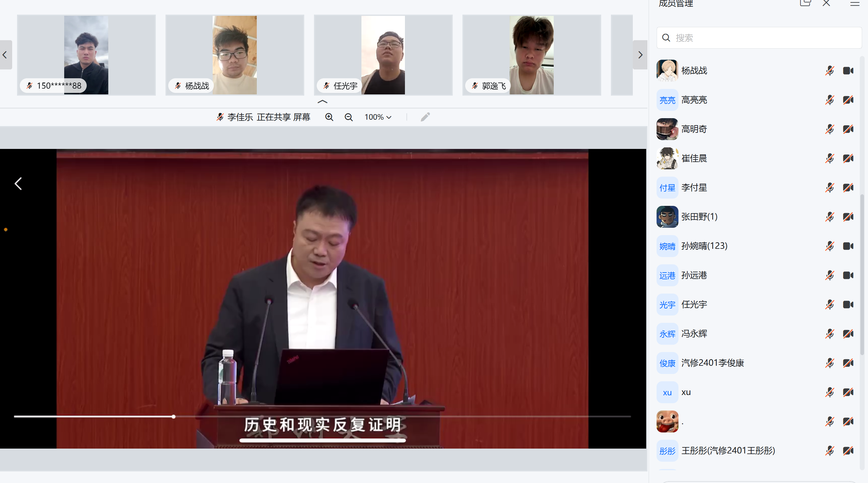Click the member panel vertical scrollbar
The image size is (868, 483).
862,275
